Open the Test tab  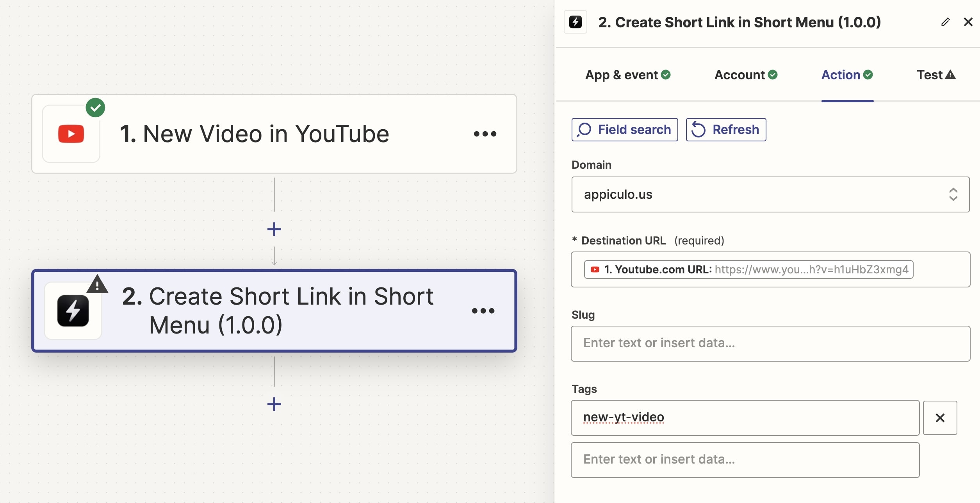tap(936, 75)
